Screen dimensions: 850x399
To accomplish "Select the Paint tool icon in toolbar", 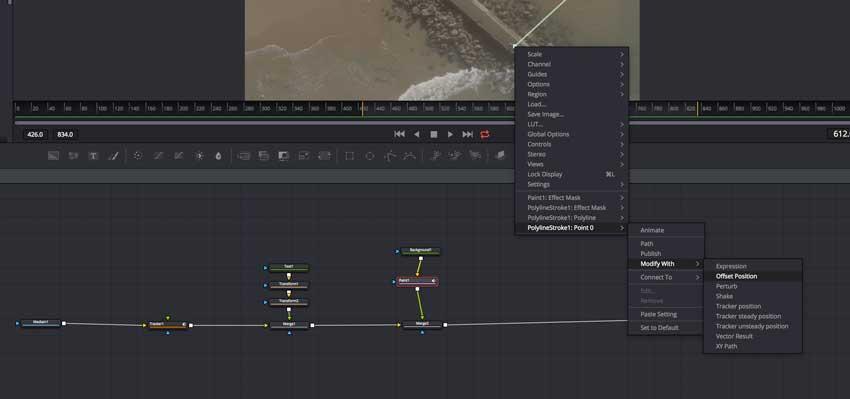I will coord(113,156).
